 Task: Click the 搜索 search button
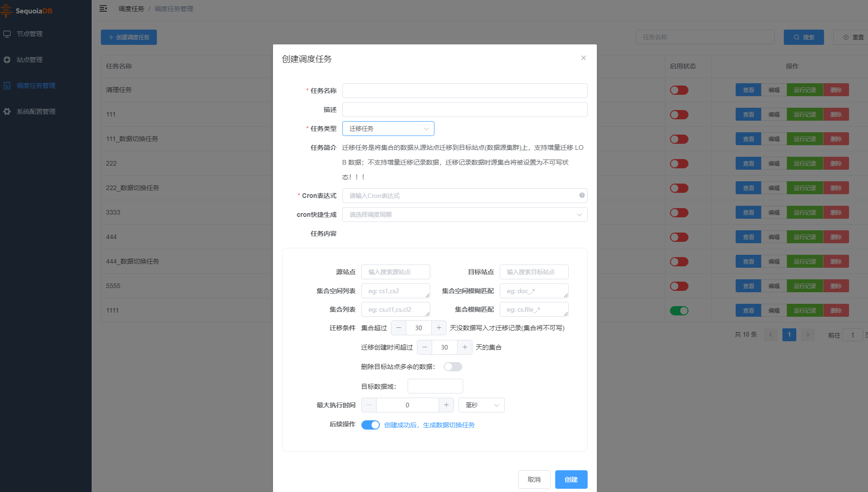pos(804,37)
